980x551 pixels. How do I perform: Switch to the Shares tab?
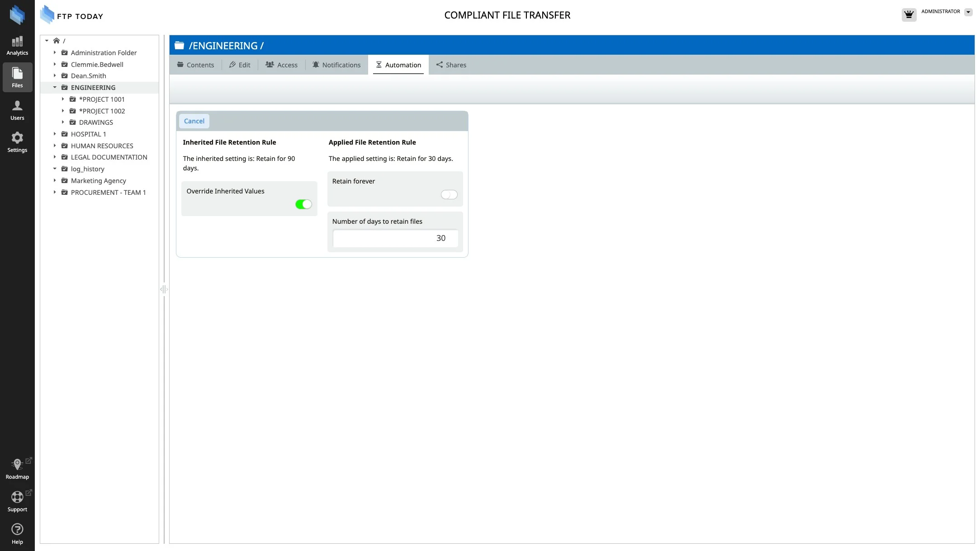[451, 65]
